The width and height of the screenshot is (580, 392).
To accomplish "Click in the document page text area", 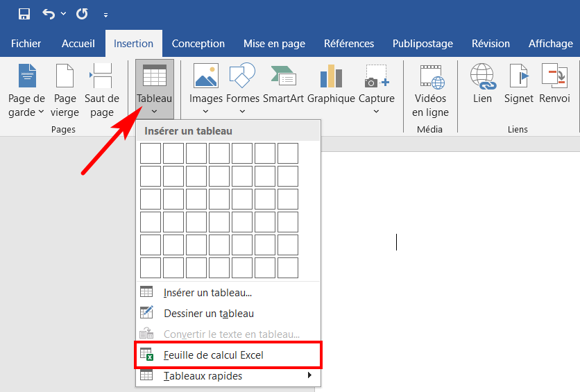I will 450,271.
